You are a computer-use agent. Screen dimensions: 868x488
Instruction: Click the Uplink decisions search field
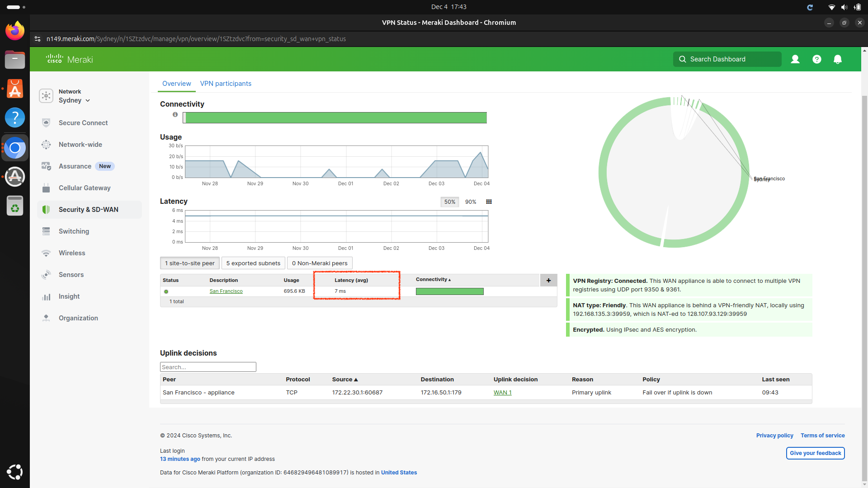[x=208, y=366]
